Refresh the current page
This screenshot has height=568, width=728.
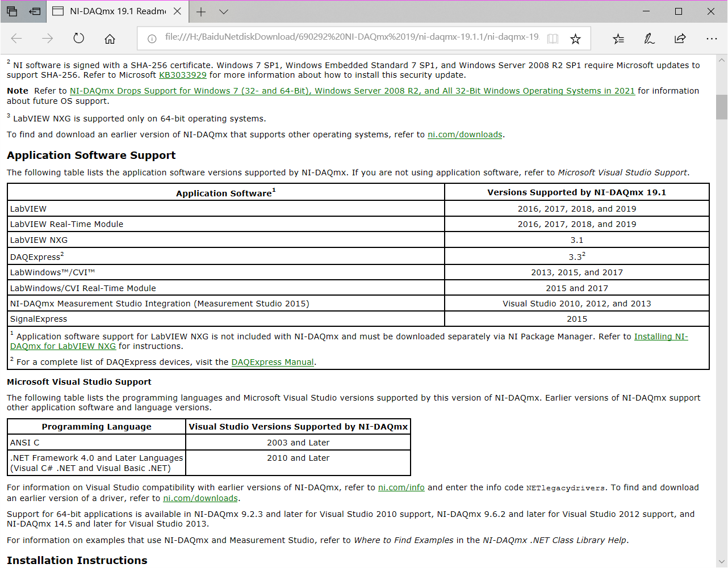click(x=79, y=39)
